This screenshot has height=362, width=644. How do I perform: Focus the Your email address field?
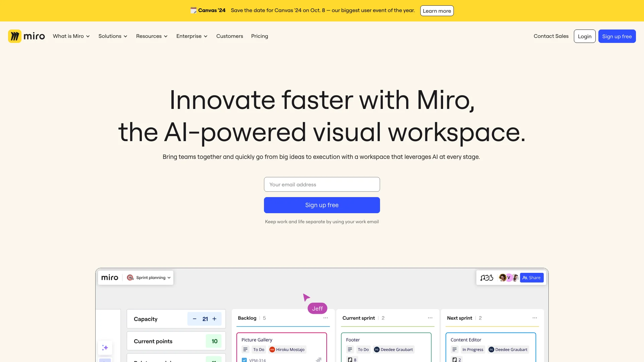pos(322,184)
